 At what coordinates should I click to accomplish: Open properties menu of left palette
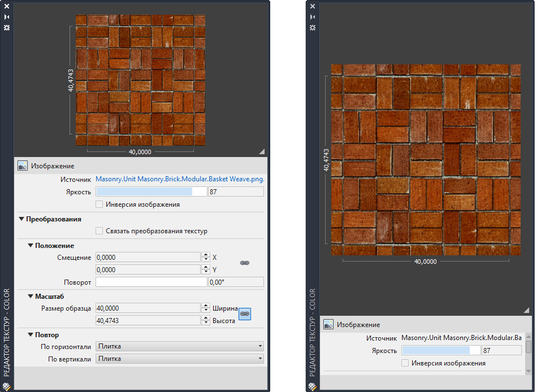(7, 28)
